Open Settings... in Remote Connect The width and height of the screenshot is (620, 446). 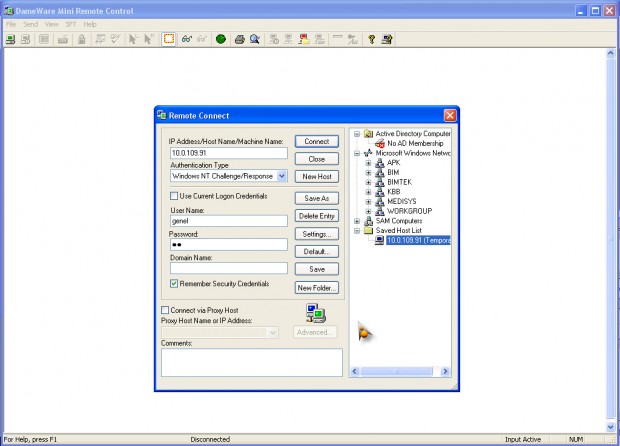pos(317,234)
